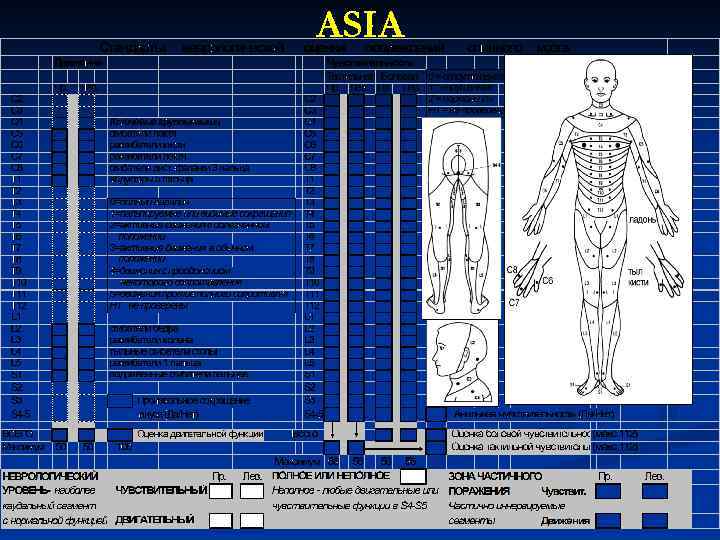Click the ПОЛНОЕ ИЛИ НЕПОЛНОЕ label
Viewport: 720px width, 540px height.
point(331,476)
